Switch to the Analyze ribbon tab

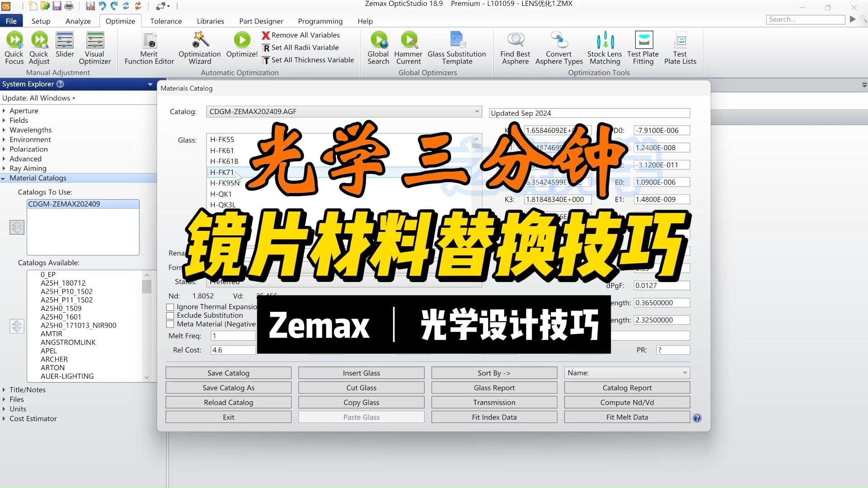(78, 21)
